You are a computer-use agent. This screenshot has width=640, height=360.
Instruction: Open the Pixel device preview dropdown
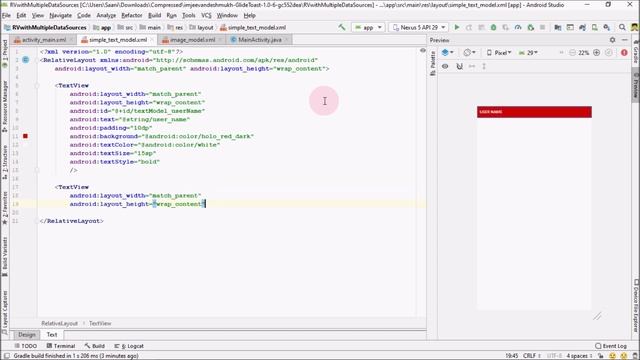[499, 53]
